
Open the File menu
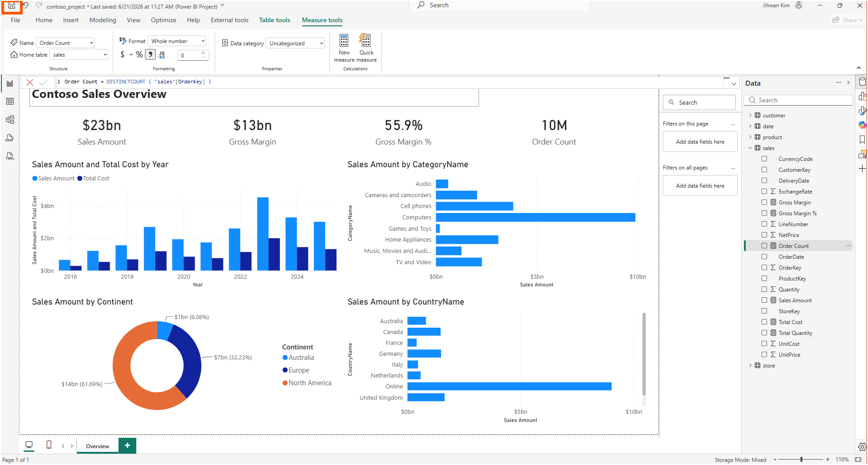click(x=15, y=20)
